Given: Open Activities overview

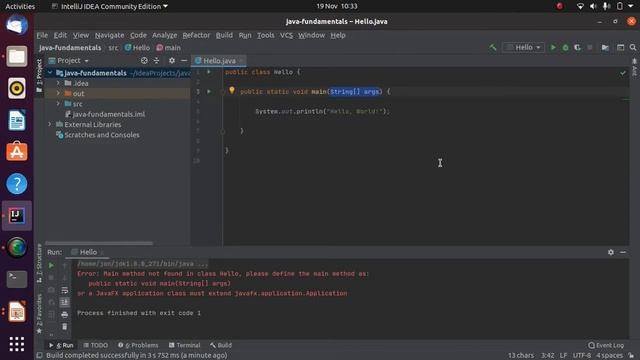Looking at the screenshot, I should coord(20,6).
